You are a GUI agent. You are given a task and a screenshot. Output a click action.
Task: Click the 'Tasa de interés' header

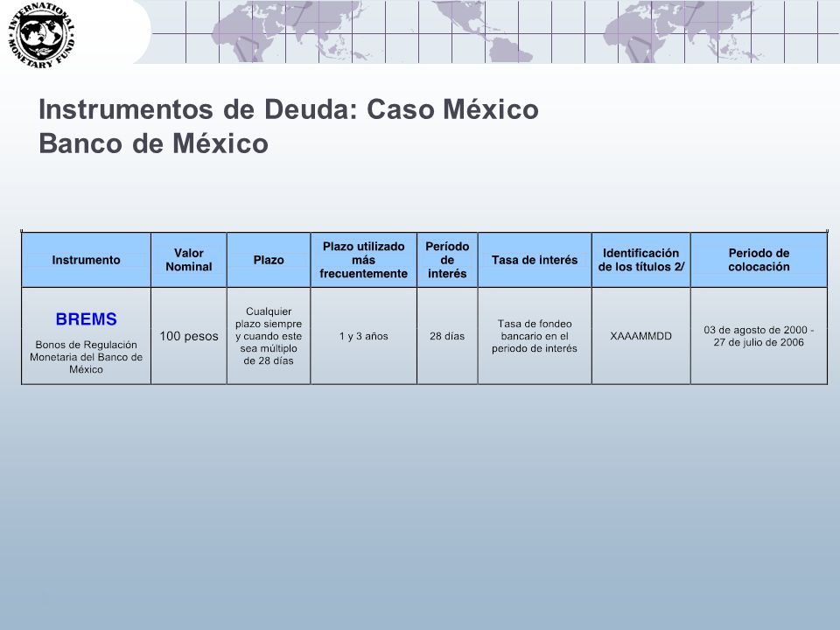coord(535,260)
